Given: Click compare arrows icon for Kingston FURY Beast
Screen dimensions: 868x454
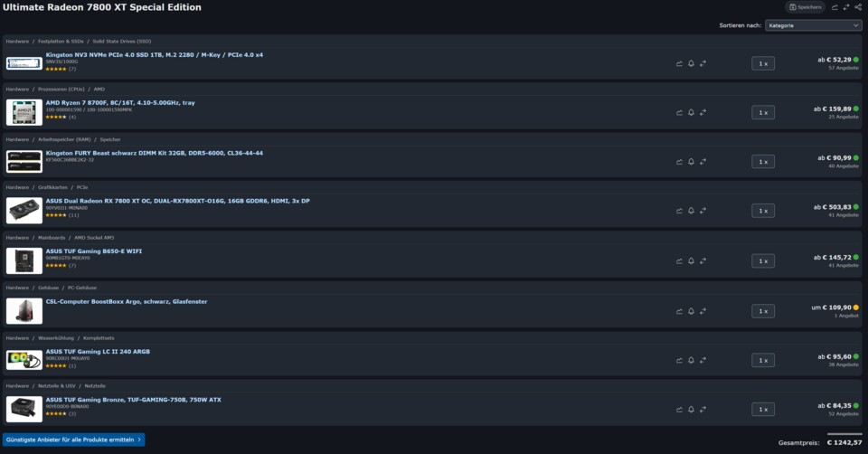Looking at the screenshot, I should click(703, 162).
